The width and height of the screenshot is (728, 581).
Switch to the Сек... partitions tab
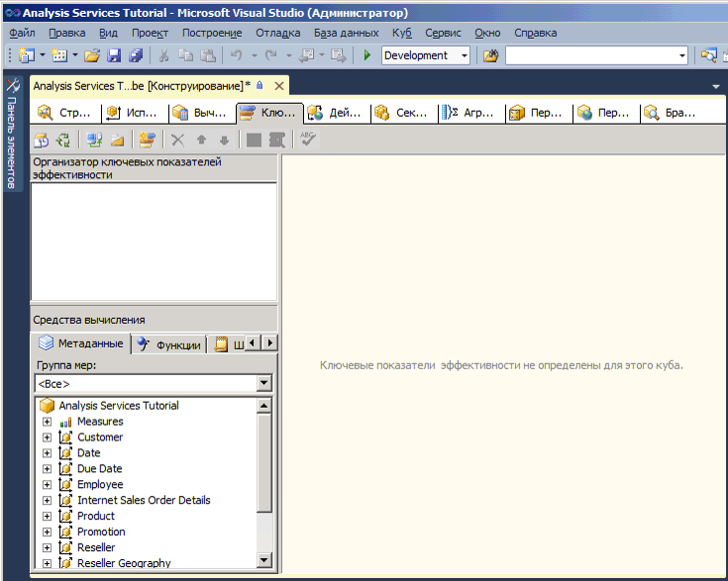click(402, 113)
